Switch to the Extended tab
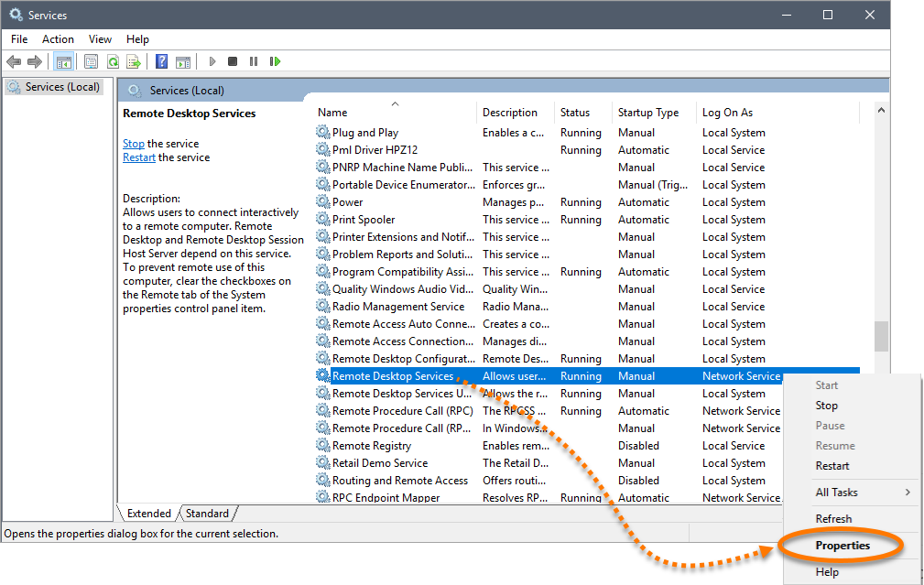Image resolution: width=924 pixels, height=585 pixels. (148, 513)
